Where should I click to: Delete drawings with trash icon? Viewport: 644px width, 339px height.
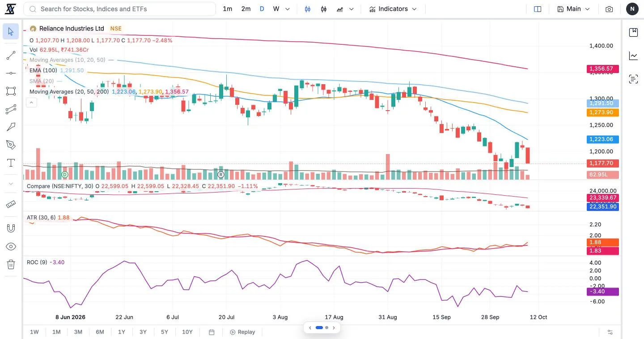(11, 264)
